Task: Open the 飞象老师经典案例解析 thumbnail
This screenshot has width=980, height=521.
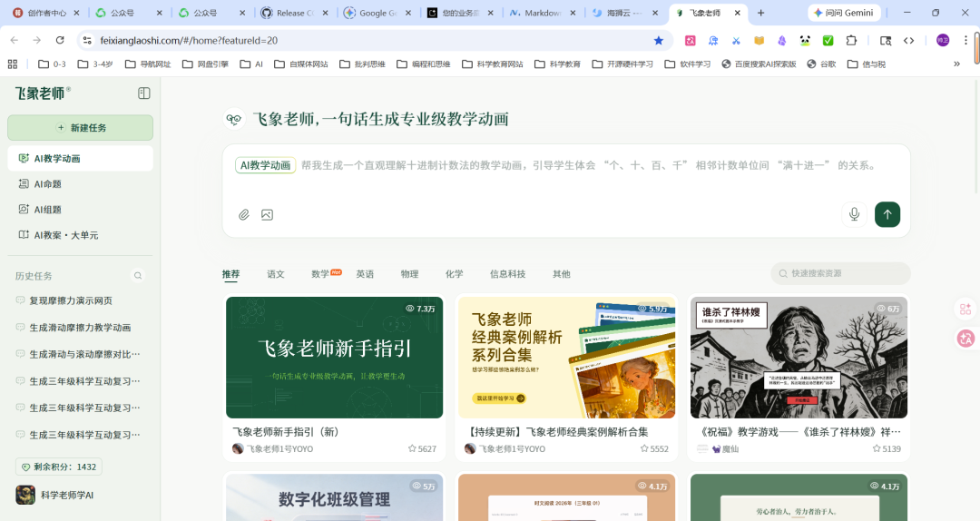Action: (567, 357)
